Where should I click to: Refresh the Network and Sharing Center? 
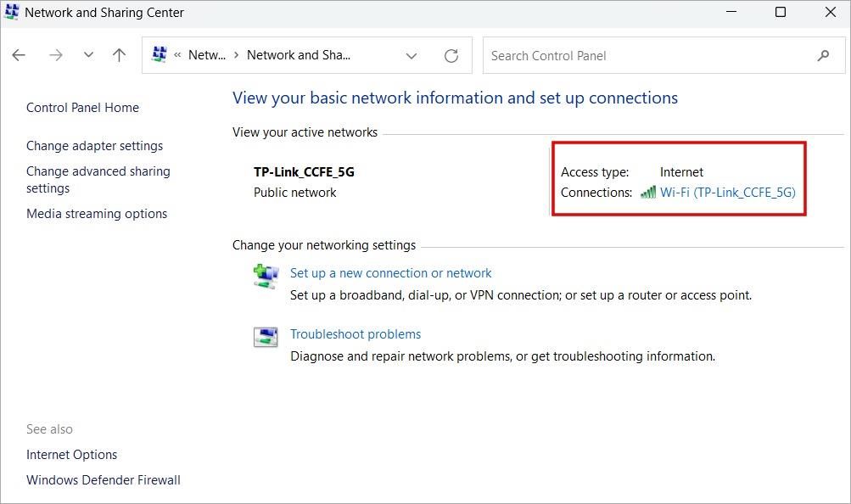coord(451,55)
